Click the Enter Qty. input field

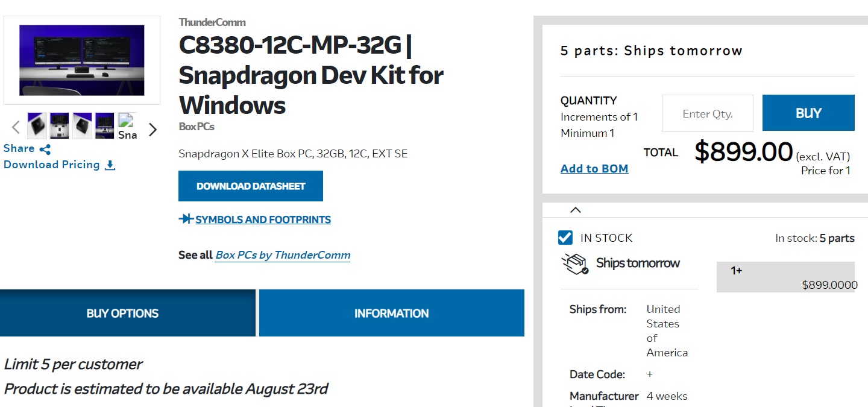(708, 113)
